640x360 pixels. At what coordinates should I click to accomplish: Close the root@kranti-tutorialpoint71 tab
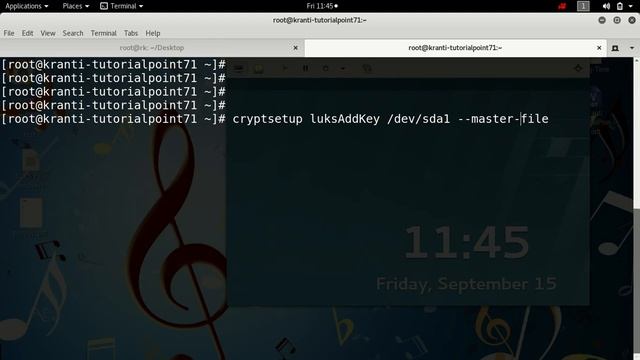coord(599,48)
